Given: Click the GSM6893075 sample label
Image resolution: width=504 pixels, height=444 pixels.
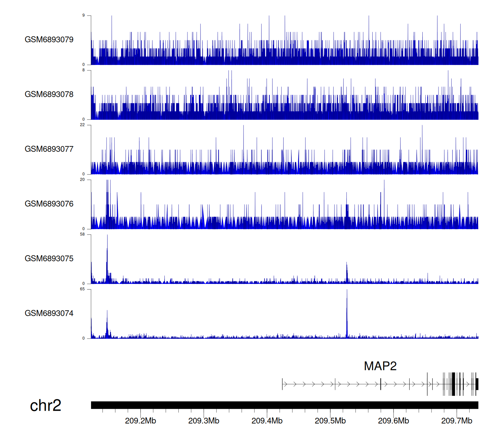Looking at the screenshot, I should pos(49,259).
